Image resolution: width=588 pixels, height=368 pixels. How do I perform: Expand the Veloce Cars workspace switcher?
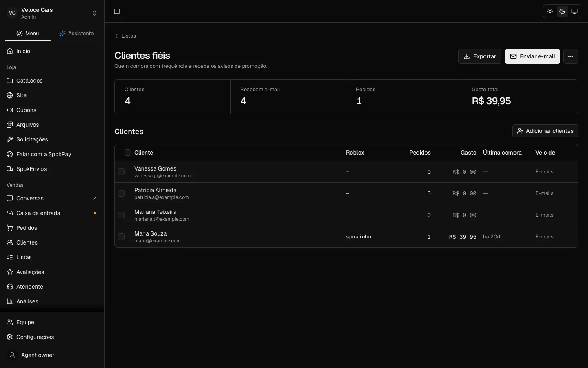(52, 13)
